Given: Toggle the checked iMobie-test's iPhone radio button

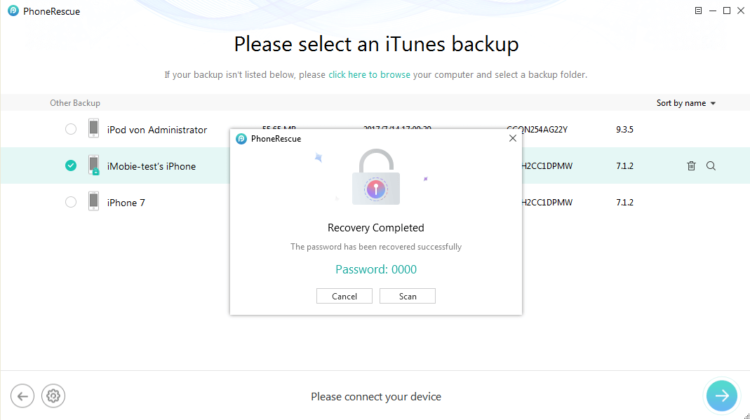Looking at the screenshot, I should pos(71,166).
